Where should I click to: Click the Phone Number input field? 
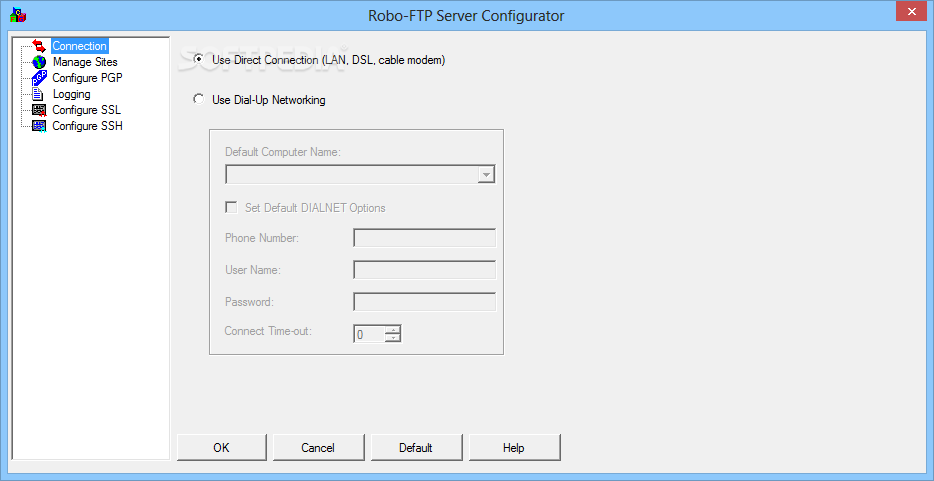pos(425,238)
